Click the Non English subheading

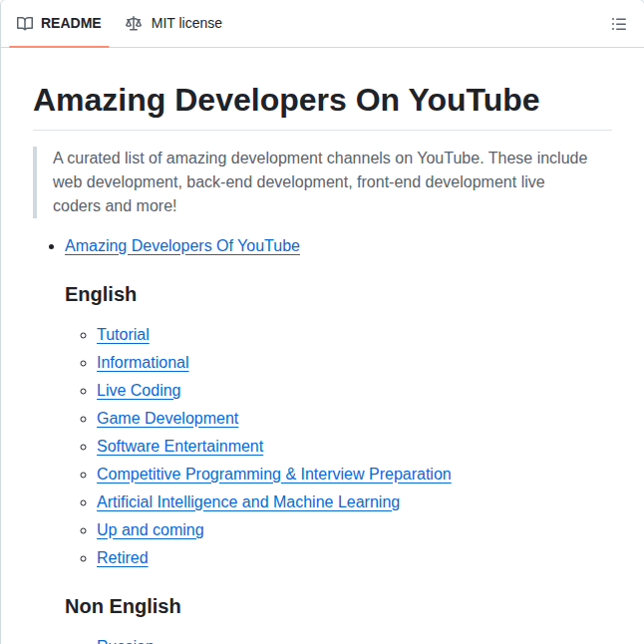[123, 607]
